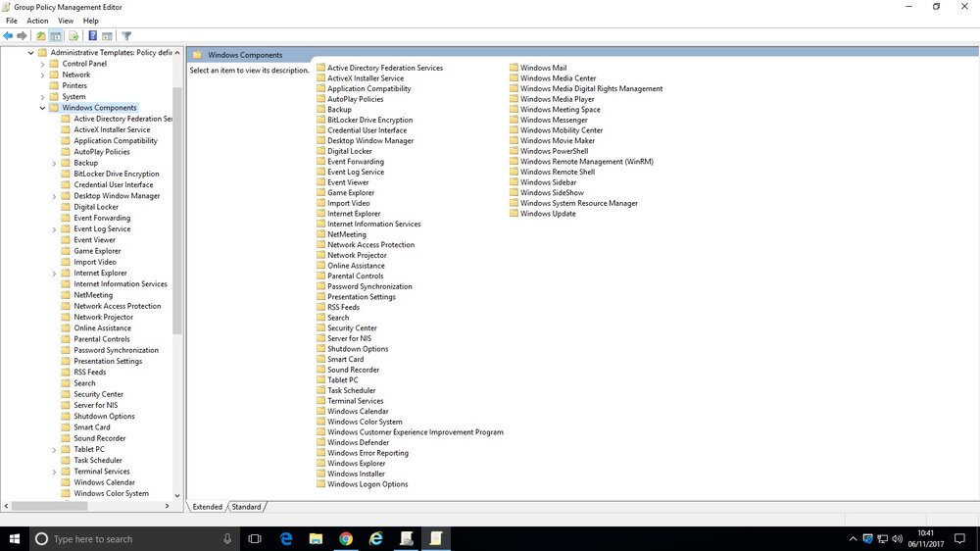Open Google Chrome from taskbar

click(x=346, y=538)
